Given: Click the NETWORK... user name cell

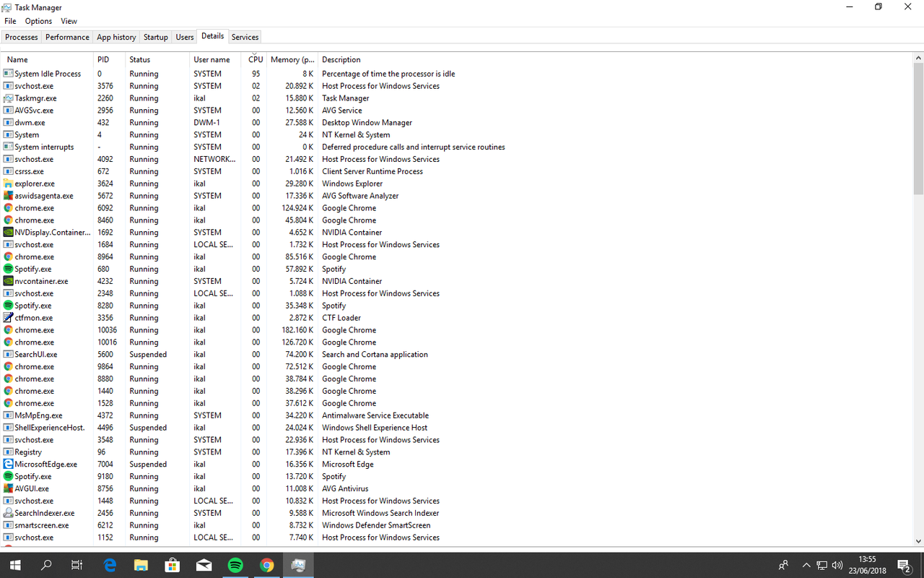Looking at the screenshot, I should [214, 159].
